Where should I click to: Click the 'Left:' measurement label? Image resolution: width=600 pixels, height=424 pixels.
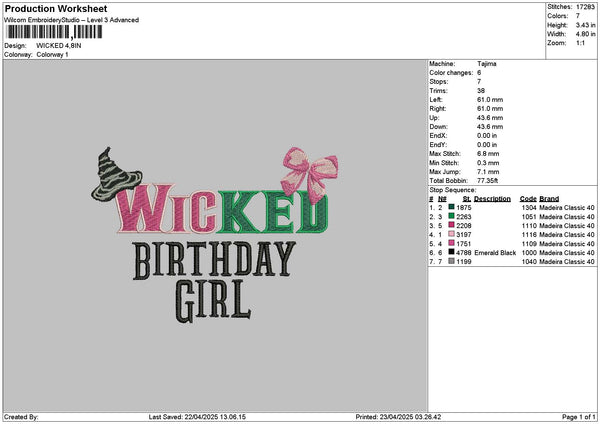pos(435,99)
